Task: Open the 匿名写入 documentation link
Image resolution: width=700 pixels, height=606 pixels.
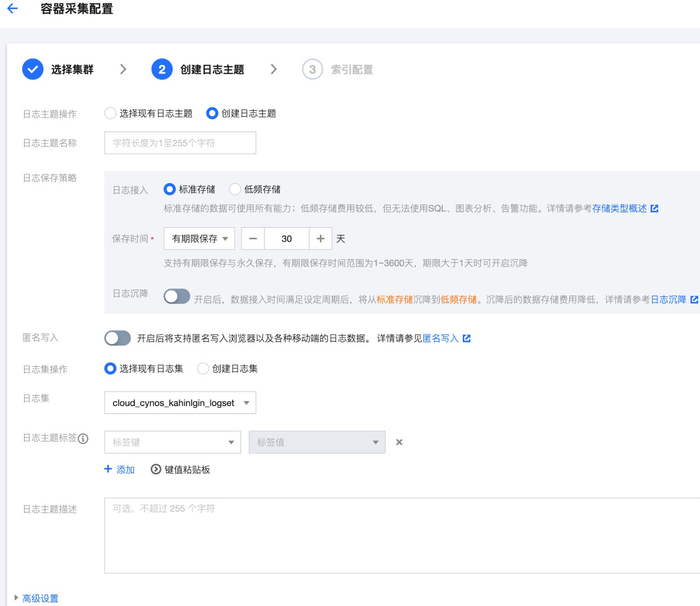Action: [x=441, y=338]
